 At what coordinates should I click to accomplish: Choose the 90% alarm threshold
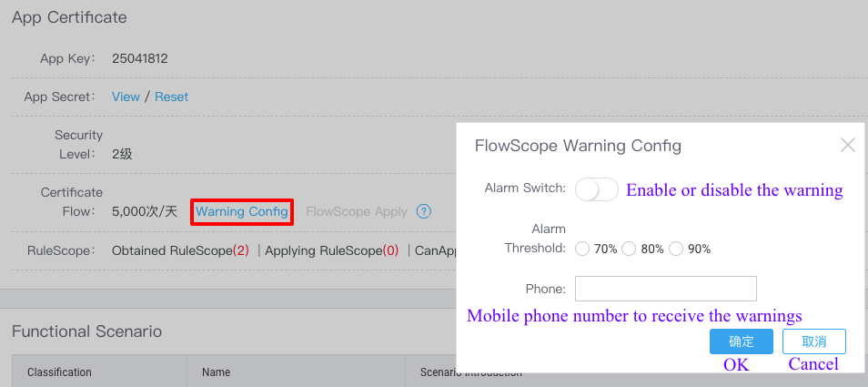click(676, 250)
